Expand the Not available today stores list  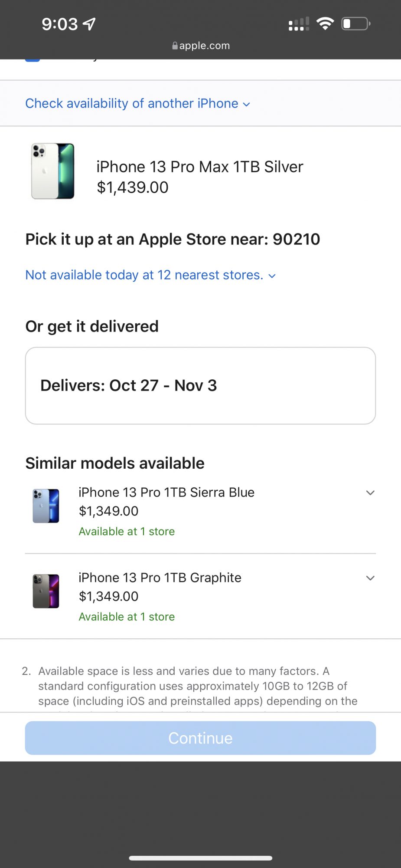pyautogui.click(x=150, y=275)
